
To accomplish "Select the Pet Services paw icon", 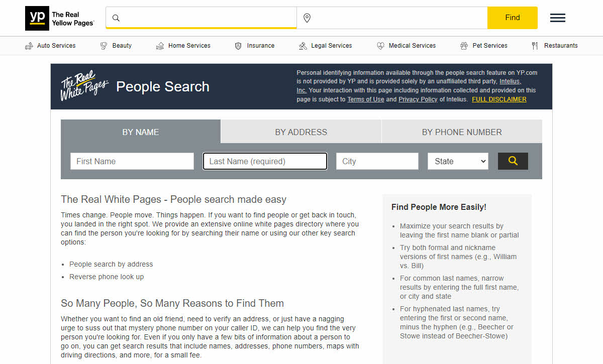I will coord(463,45).
